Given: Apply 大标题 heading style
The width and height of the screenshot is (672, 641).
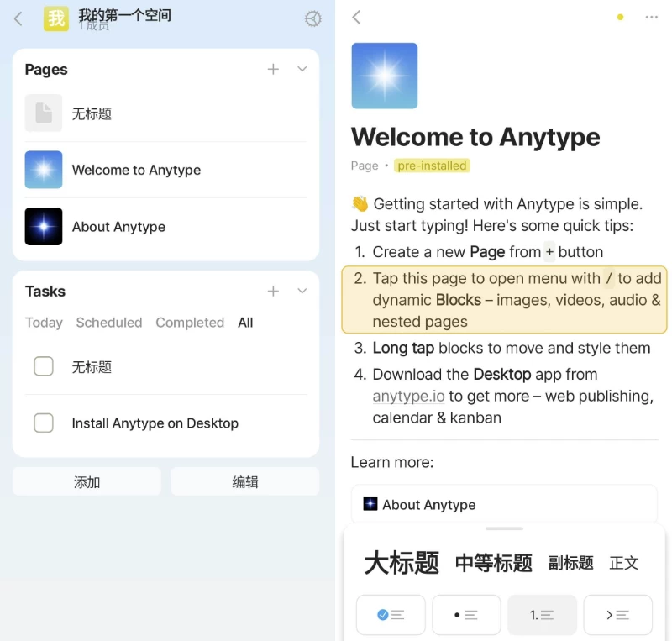Looking at the screenshot, I should point(402,563).
